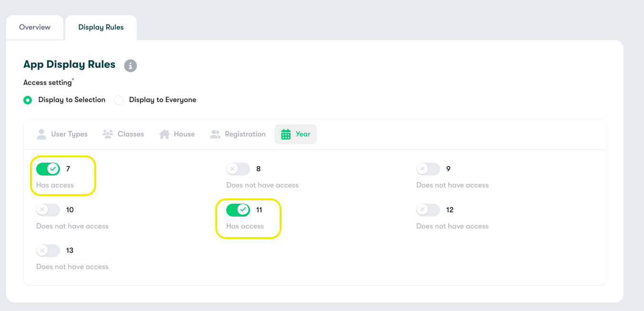Click the green Year calendar icon
Image resolution: width=644 pixels, height=311 pixels.
[286, 135]
